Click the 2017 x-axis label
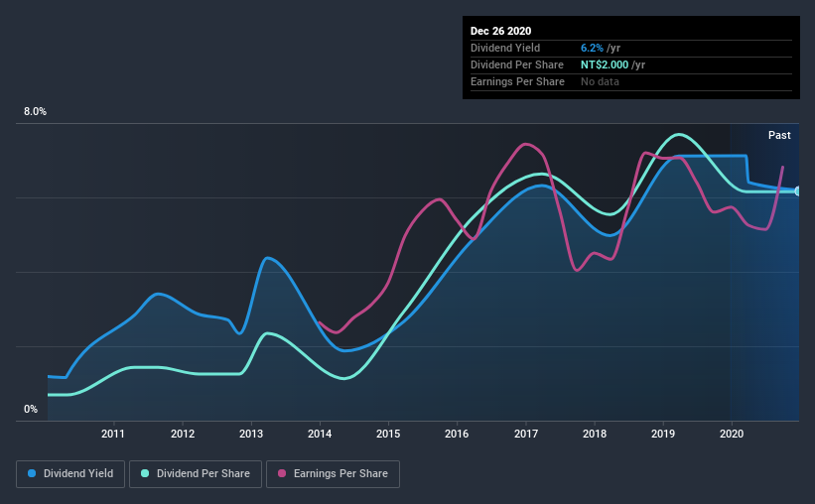Screen dimensions: 815x504 [x=526, y=434]
